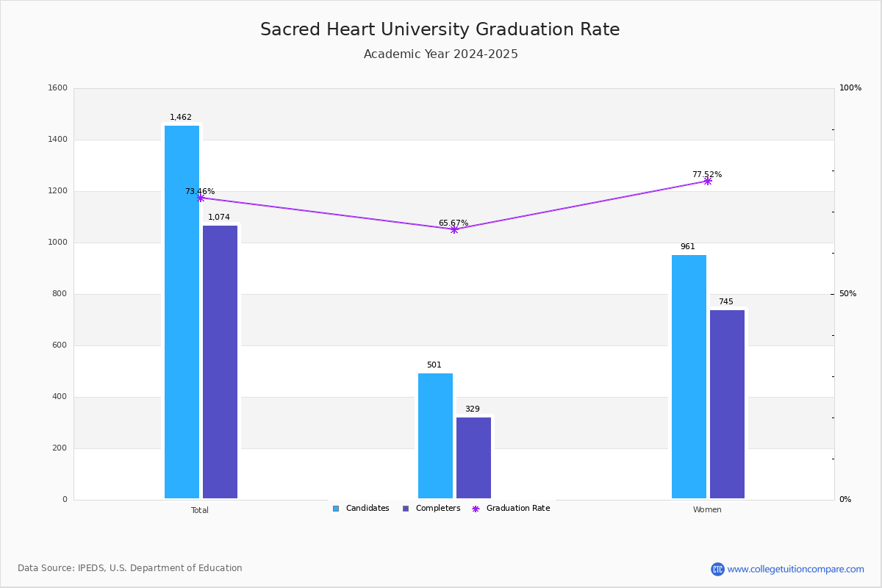882x588 pixels.
Task: Click the Sacred Heart University Graduation Rate title
Action: coord(440,30)
